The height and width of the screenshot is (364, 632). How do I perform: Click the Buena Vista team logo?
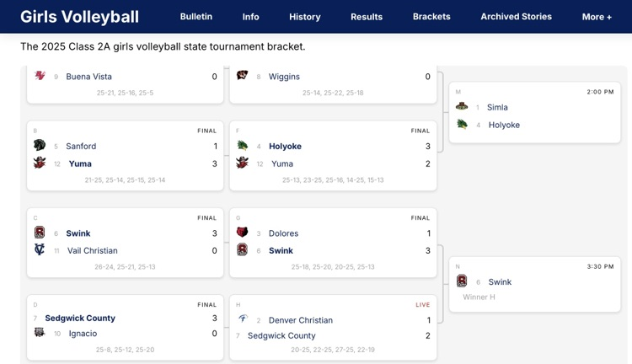[39, 77]
